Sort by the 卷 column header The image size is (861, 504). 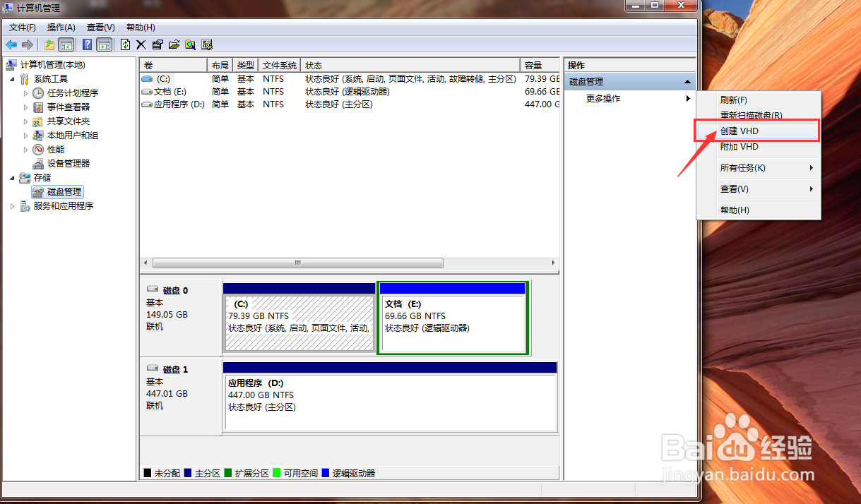[174, 65]
